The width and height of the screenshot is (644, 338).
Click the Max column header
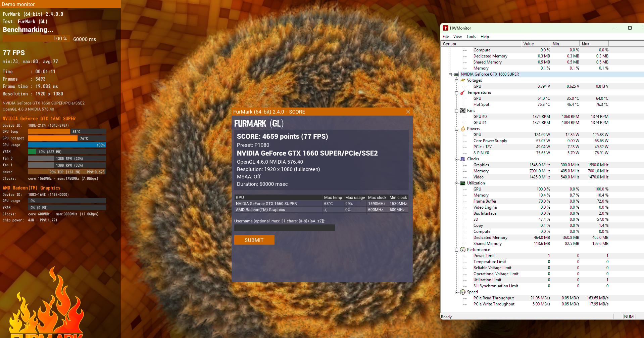(x=594, y=44)
